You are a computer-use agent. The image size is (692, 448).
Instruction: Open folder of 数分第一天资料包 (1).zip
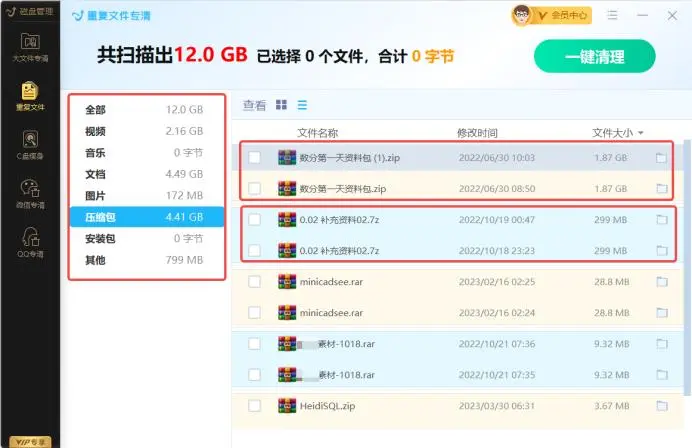pos(661,158)
